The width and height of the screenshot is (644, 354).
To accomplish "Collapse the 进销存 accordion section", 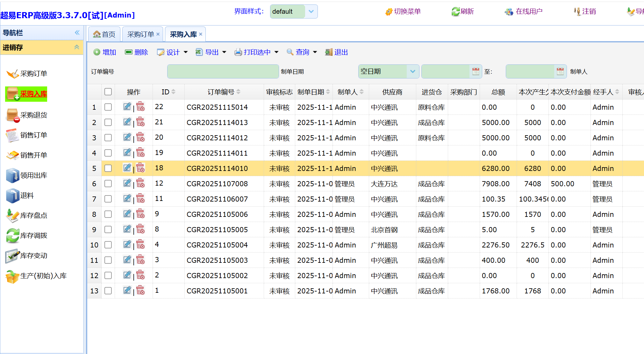I will pyautogui.click(x=77, y=47).
